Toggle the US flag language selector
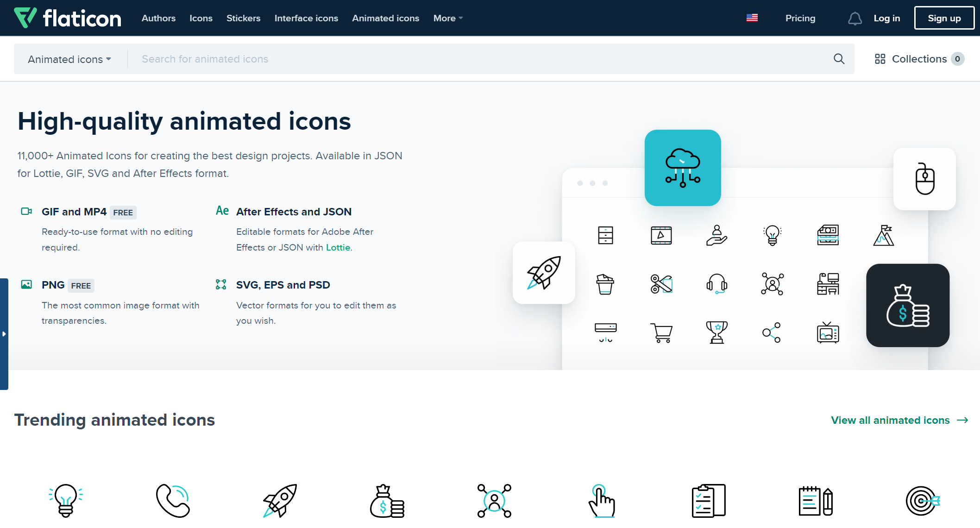The height and width of the screenshot is (528, 980). (x=752, y=18)
